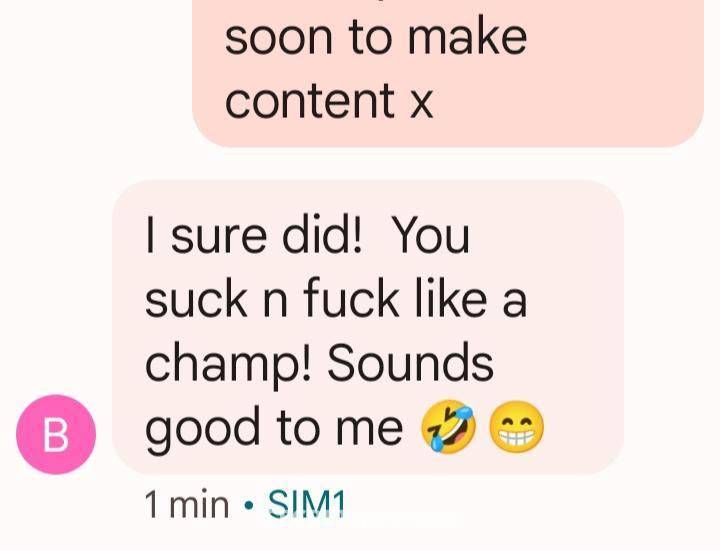
Task: Click the word 'content' in the sent message
Action: pos(310,100)
